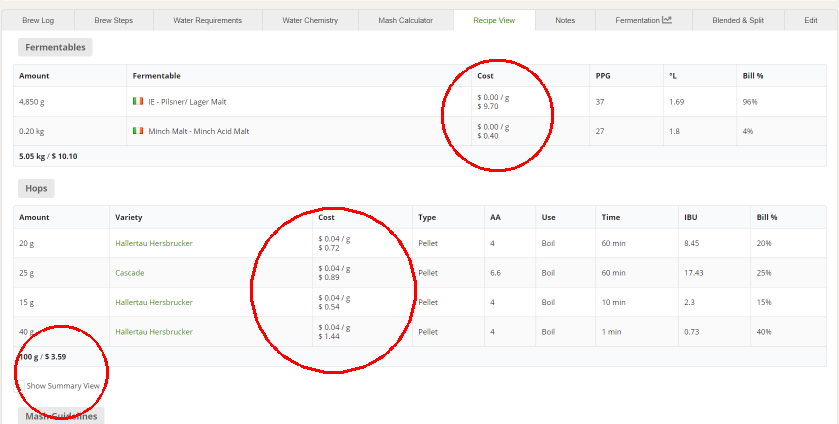Open the Water Requirements tab
839x424 pixels.
tap(208, 20)
